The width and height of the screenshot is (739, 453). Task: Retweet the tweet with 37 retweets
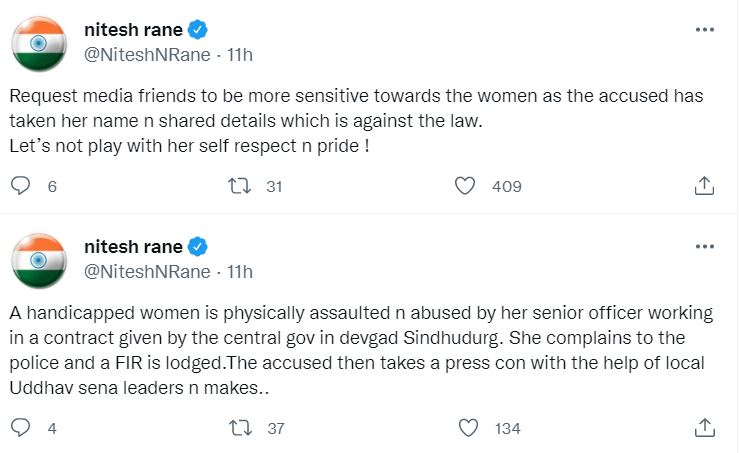coord(239,429)
